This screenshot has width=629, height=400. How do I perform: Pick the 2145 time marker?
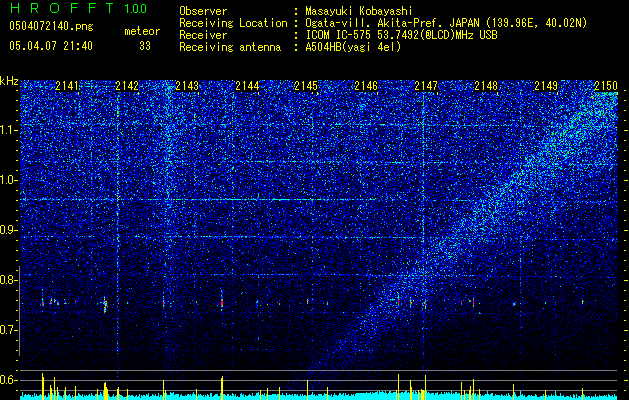pos(306,86)
